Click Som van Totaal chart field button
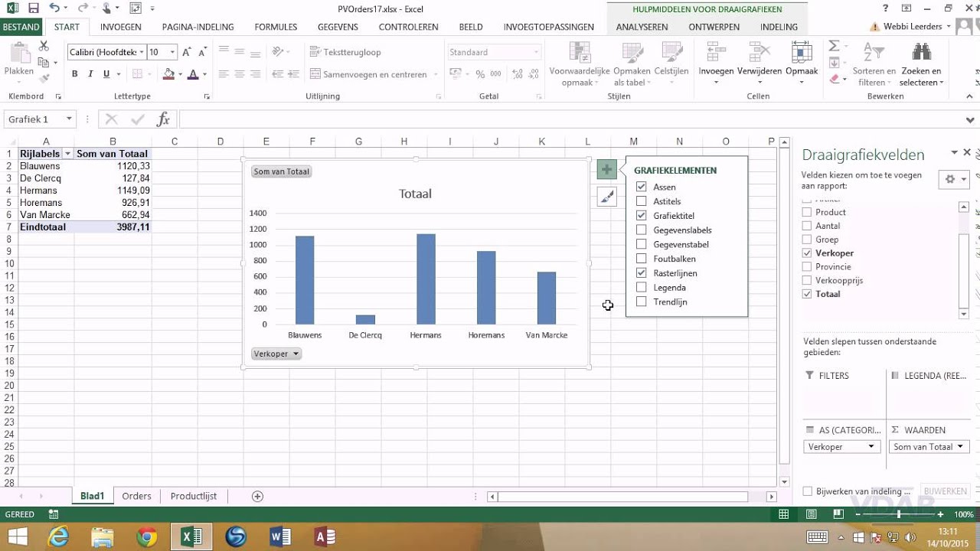Viewport: 980px width, 551px height. 282,171
